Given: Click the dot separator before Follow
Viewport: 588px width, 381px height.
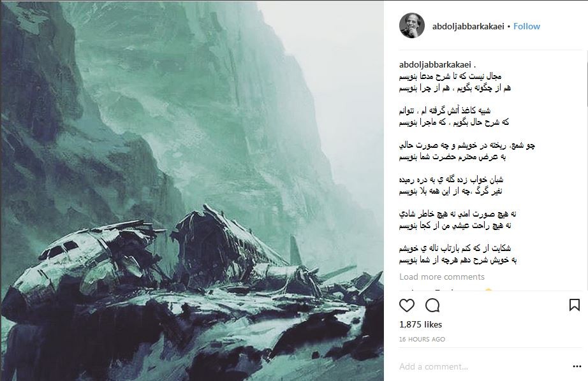Looking at the screenshot, I should (509, 27).
